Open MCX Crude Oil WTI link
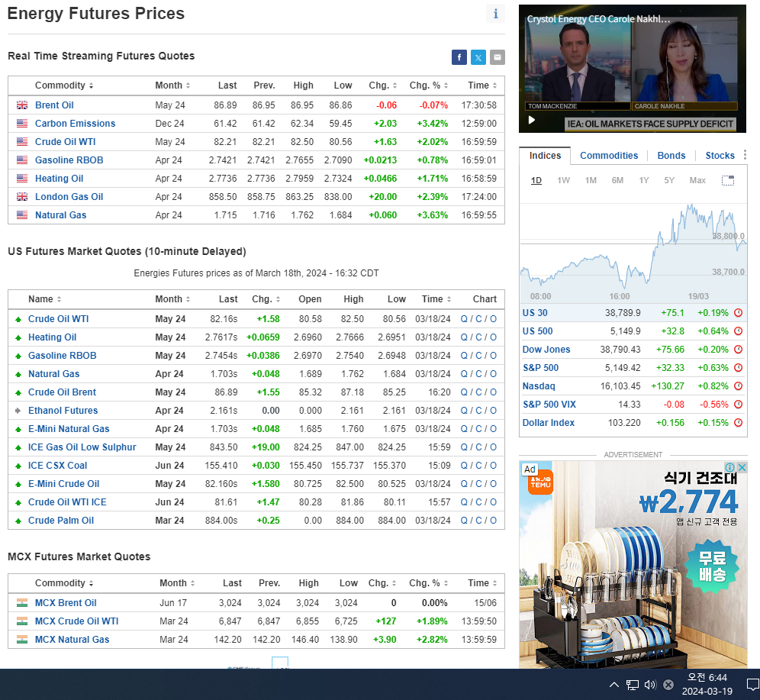 pyautogui.click(x=76, y=621)
